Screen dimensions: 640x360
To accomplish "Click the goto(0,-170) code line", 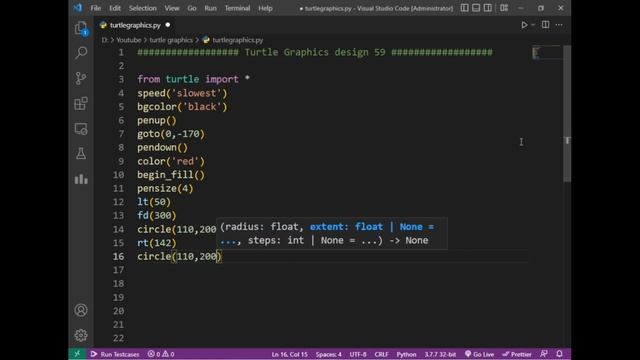I will coord(171,134).
